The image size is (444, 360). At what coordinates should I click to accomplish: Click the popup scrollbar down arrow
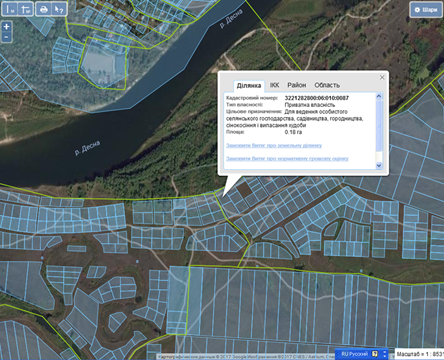379,165
